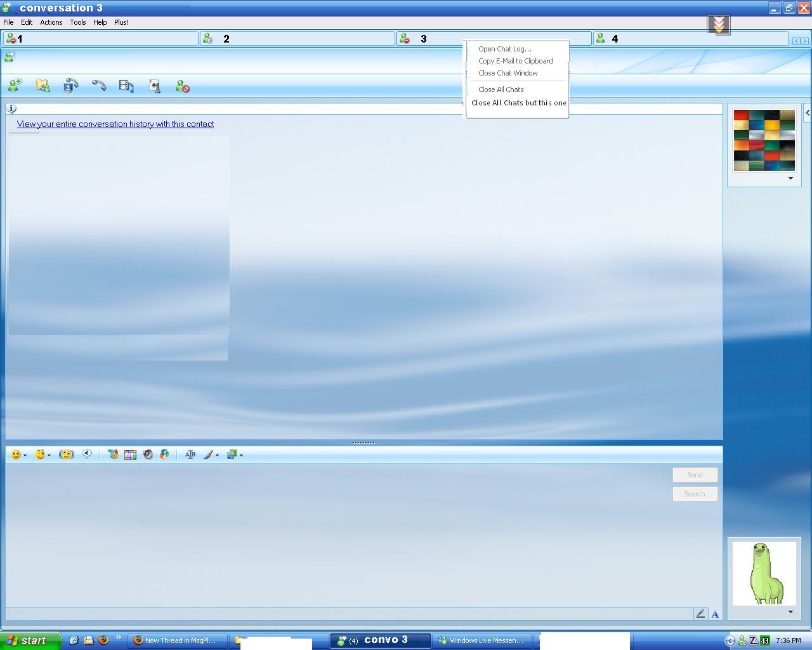Start a video call with the contact
Image resolution: width=812 pixels, height=650 pixels.
(x=70, y=86)
